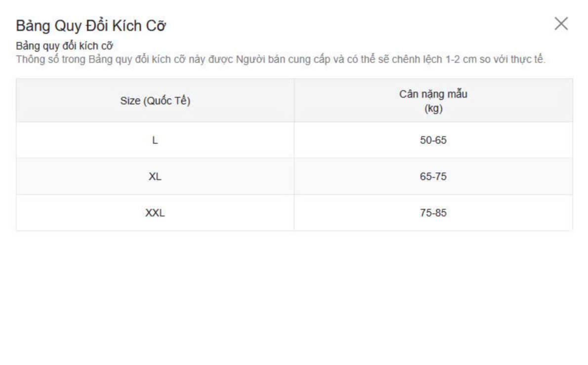Click the 65-75 weight range cell
Viewport: 588px width, 365px height.
coord(433,177)
